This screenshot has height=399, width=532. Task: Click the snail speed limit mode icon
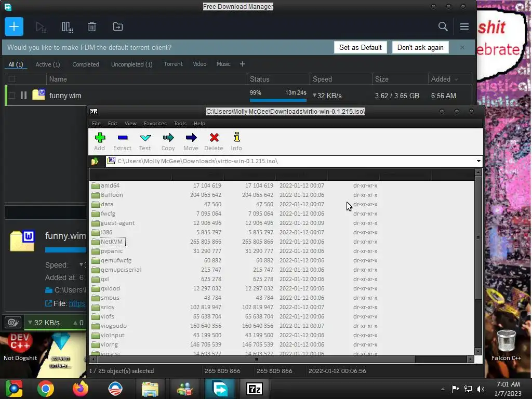(13, 322)
